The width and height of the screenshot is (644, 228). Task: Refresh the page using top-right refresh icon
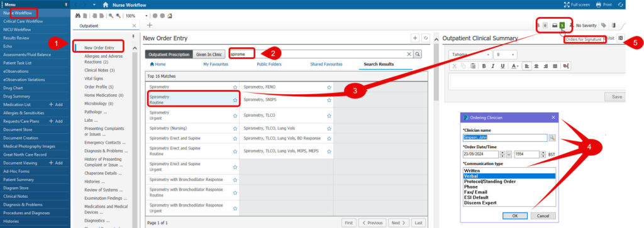(621, 4)
